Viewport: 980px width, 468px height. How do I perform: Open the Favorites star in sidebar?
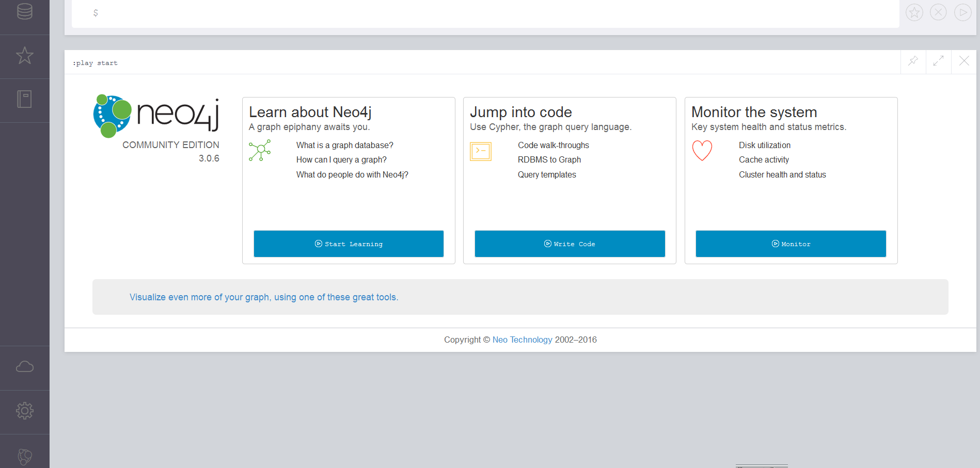[25, 56]
